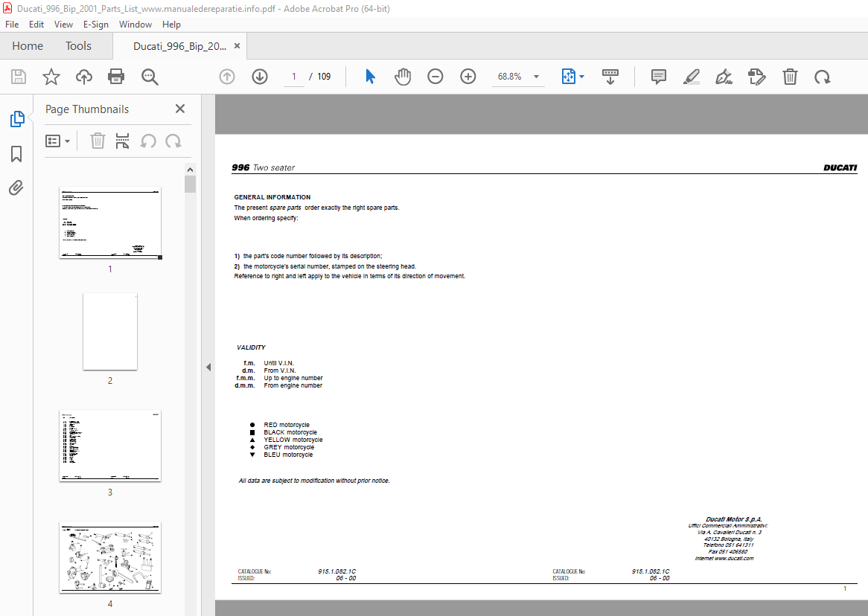Viewport: 868px width, 616px height.
Task: Select page 1 thumbnail
Action: tap(110, 222)
